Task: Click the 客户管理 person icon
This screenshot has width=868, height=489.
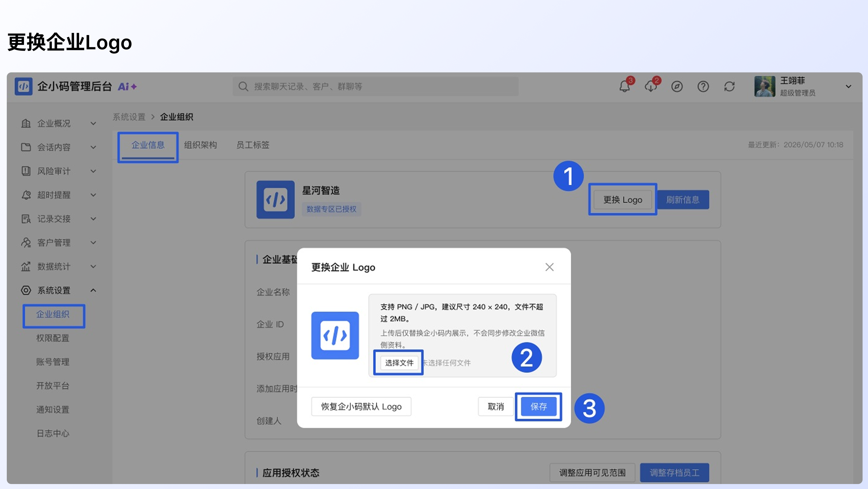Action: [26, 242]
